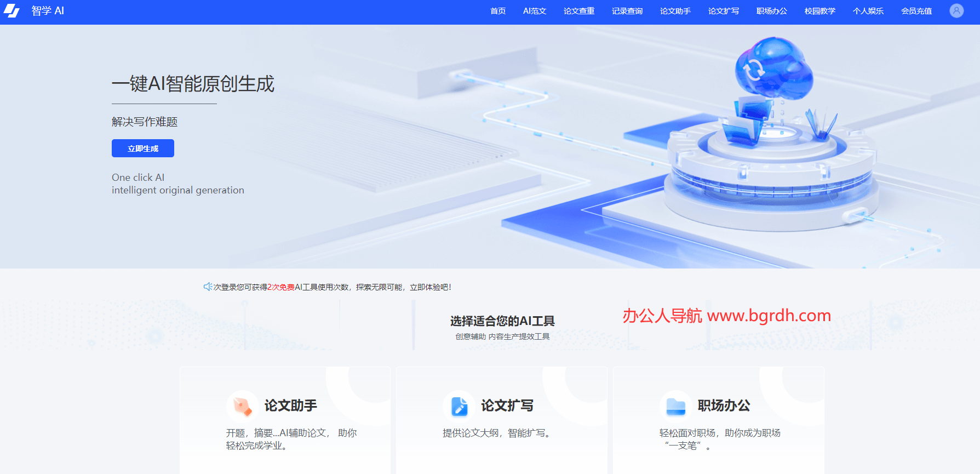This screenshot has width=980, height=474.
Task: Go to 首页 in navigation bar
Action: 497,11
